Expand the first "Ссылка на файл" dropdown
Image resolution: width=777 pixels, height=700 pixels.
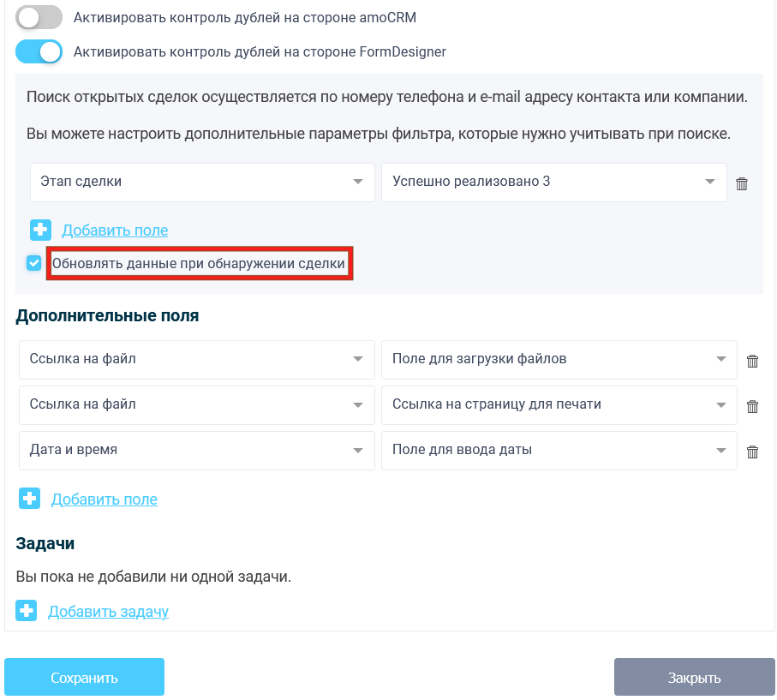coord(196,360)
